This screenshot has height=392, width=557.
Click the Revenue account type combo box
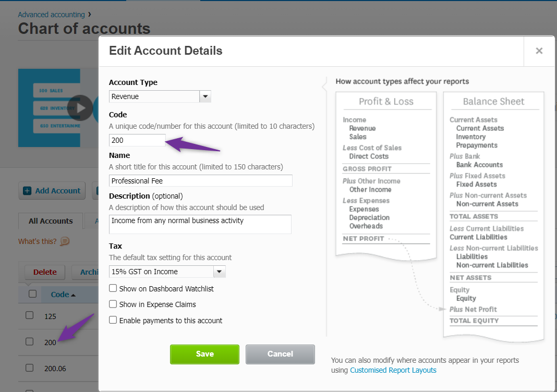pos(160,96)
